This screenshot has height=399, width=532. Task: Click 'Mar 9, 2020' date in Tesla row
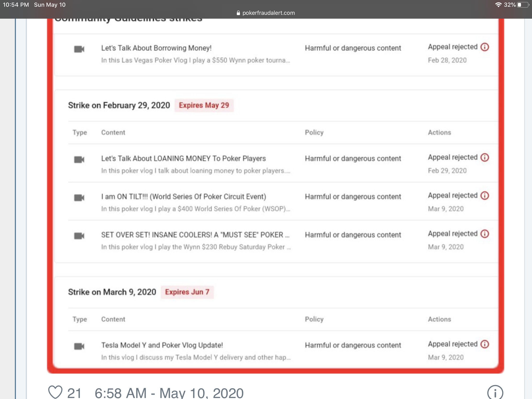(446, 357)
